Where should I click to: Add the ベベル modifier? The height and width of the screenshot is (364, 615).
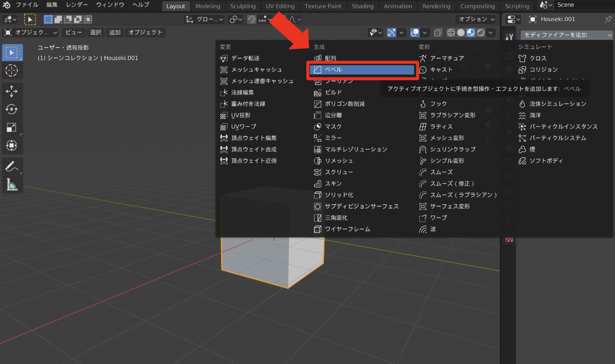click(362, 69)
